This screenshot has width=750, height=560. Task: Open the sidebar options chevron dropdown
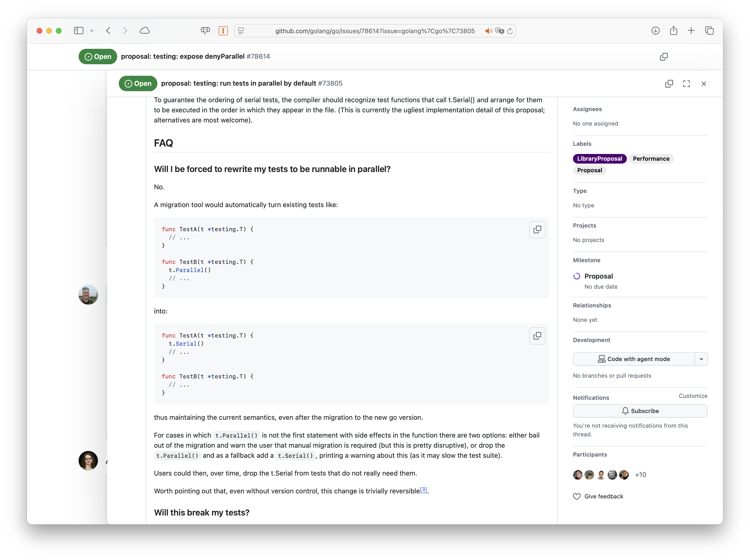click(91, 31)
